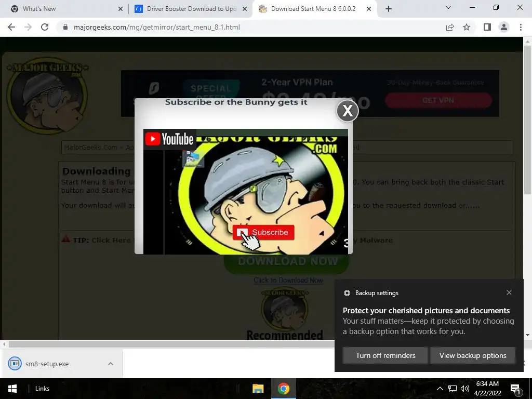Click the Chrome taskbar icon
Screen dimensions: 532x399
283,389
